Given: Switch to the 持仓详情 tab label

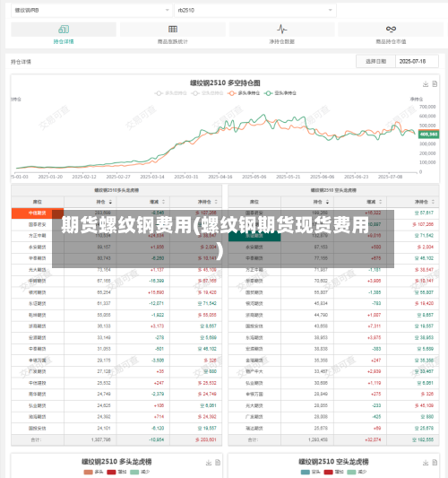Looking at the screenshot, I should click(x=64, y=41).
